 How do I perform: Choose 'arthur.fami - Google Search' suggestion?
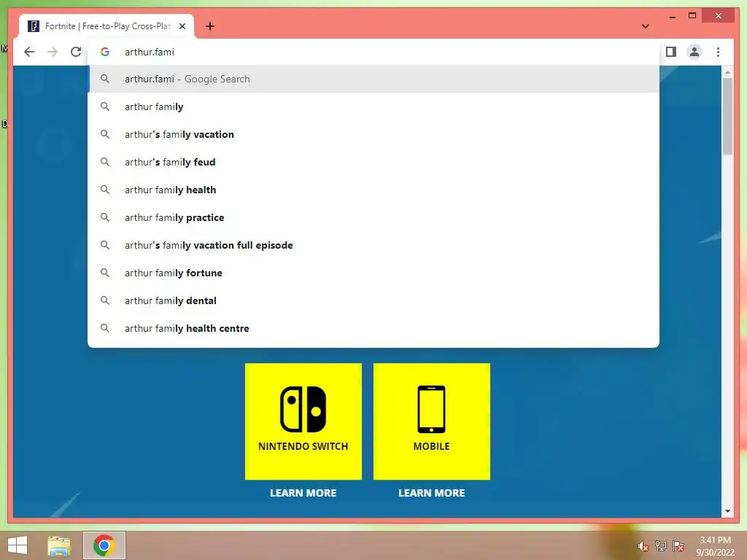373,79
